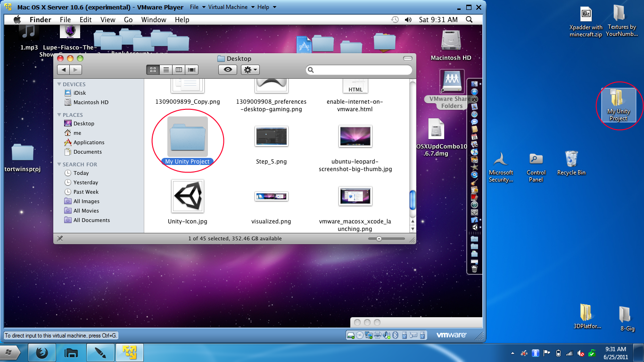Show All Documents in sidebar
The height and width of the screenshot is (362, 644).
pyautogui.click(x=91, y=220)
